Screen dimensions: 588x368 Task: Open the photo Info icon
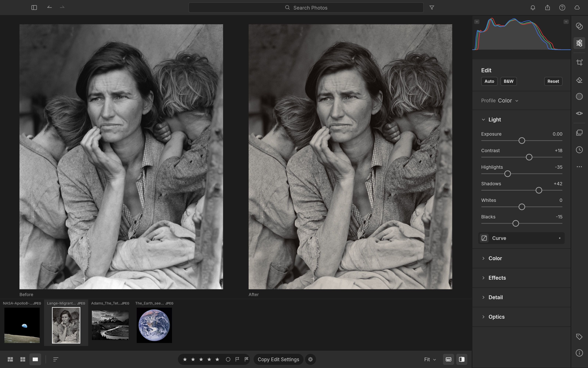[579, 353]
